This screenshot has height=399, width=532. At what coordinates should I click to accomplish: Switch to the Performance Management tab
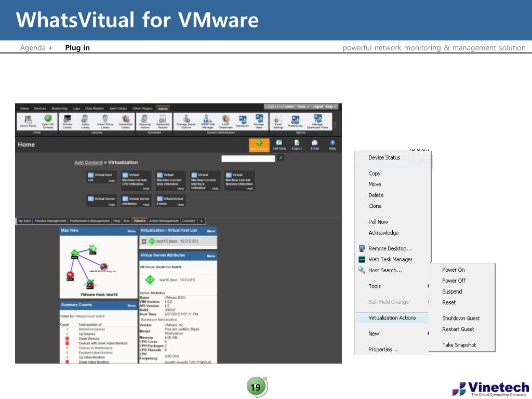tap(89, 221)
